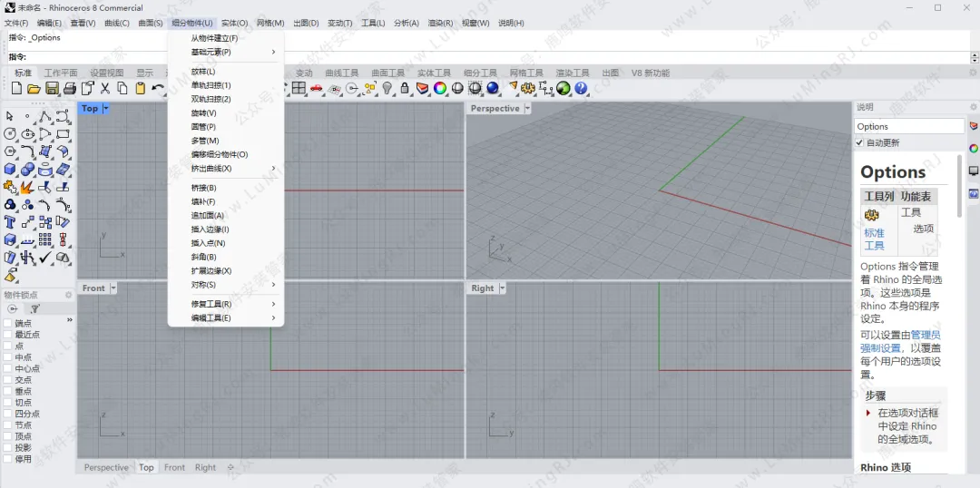Select the Cut scissors icon
Image resolution: width=980 pixels, height=488 pixels.
(x=104, y=88)
